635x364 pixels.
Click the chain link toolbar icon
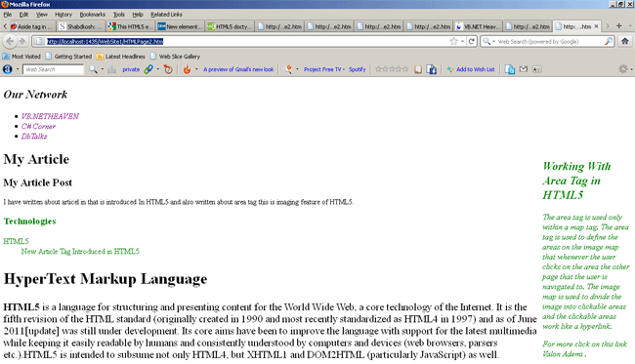coord(148,69)
